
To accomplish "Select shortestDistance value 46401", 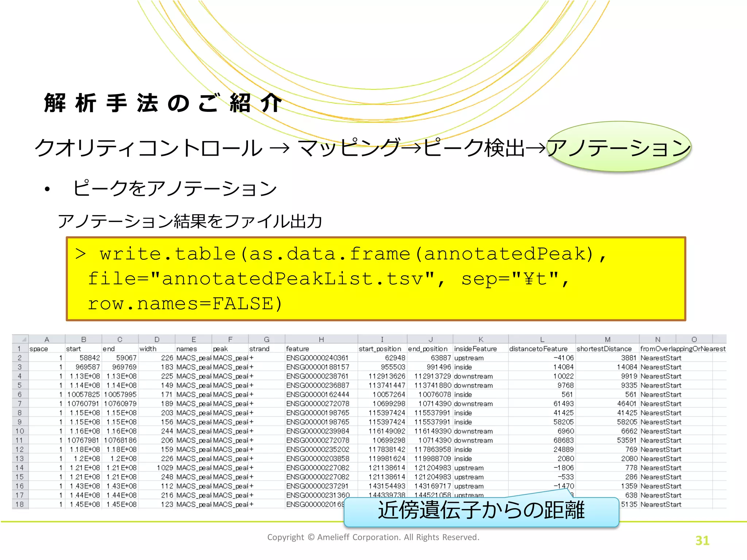I will pyautogui.click(x=607, y=404).
